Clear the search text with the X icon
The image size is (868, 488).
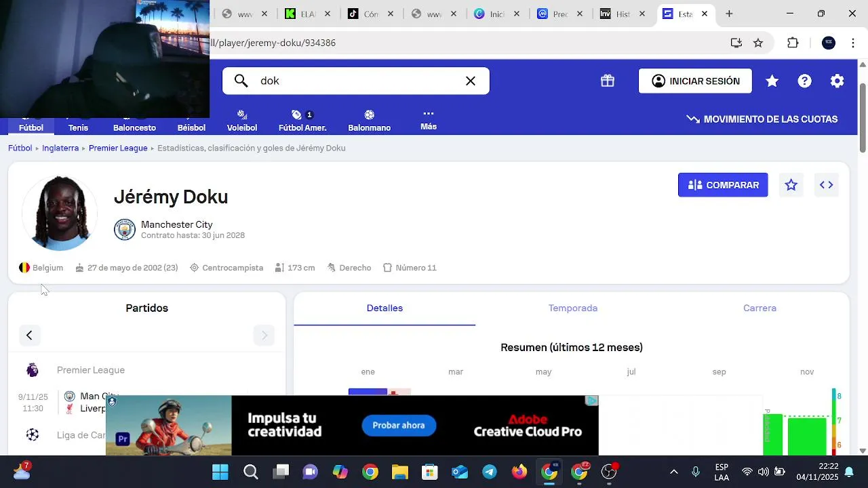click(x=471, y=81)
